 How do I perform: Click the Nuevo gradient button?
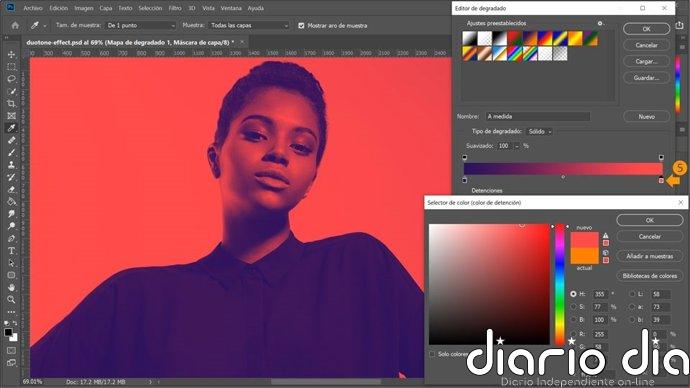click(646, 117)
